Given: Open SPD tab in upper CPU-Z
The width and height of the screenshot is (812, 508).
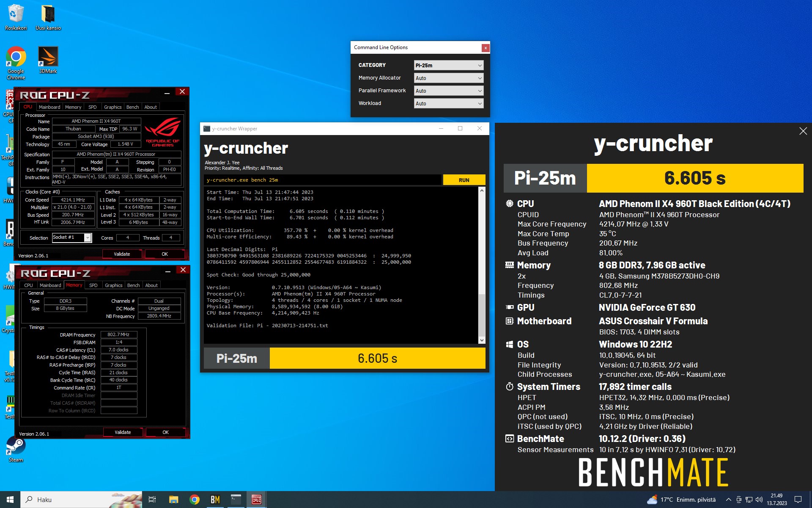Looking at the screenshot, I should [x=93, y=107].
